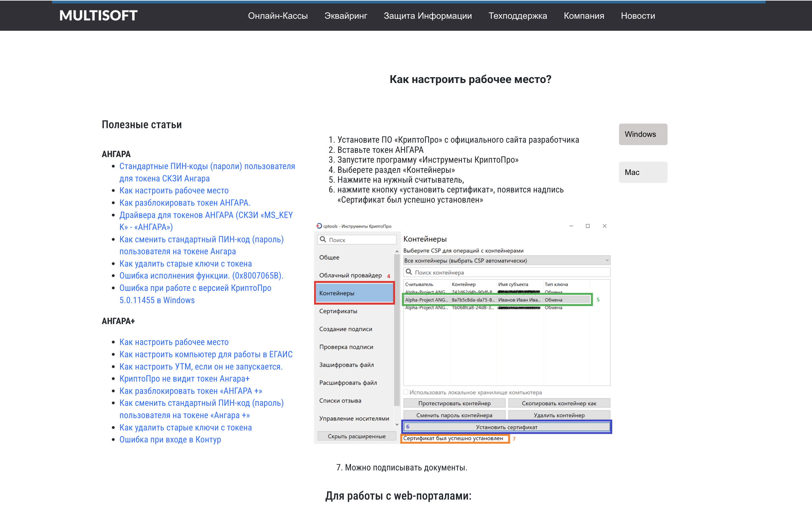
Task: Click Сменить пароль контейнера button
Action: 454,415
